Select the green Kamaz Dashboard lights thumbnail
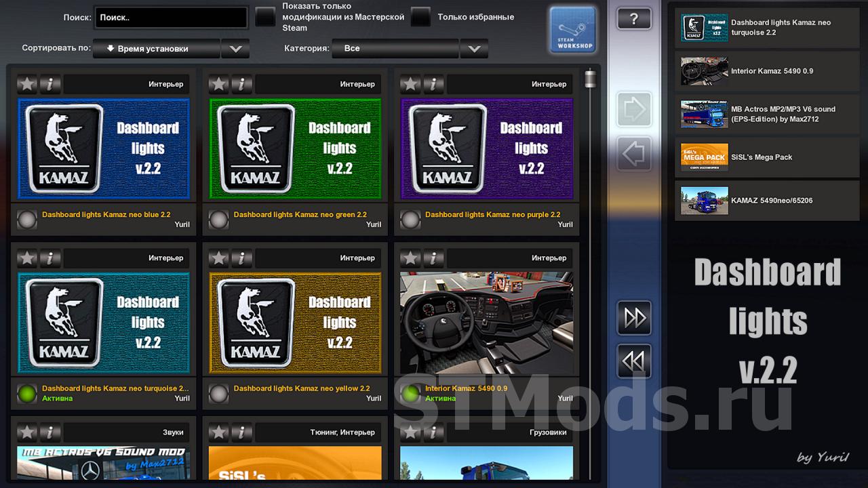868x488 pixels. click(x=295, y=148)
